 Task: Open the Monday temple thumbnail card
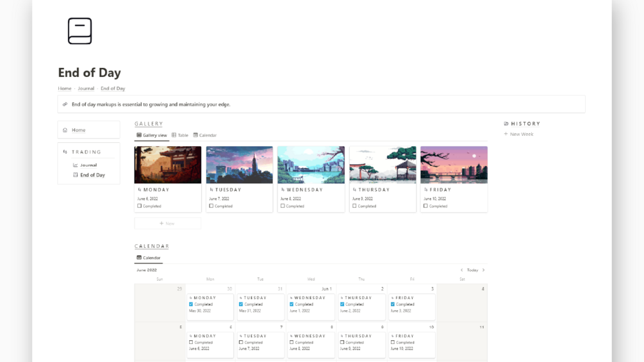point(168,165)
